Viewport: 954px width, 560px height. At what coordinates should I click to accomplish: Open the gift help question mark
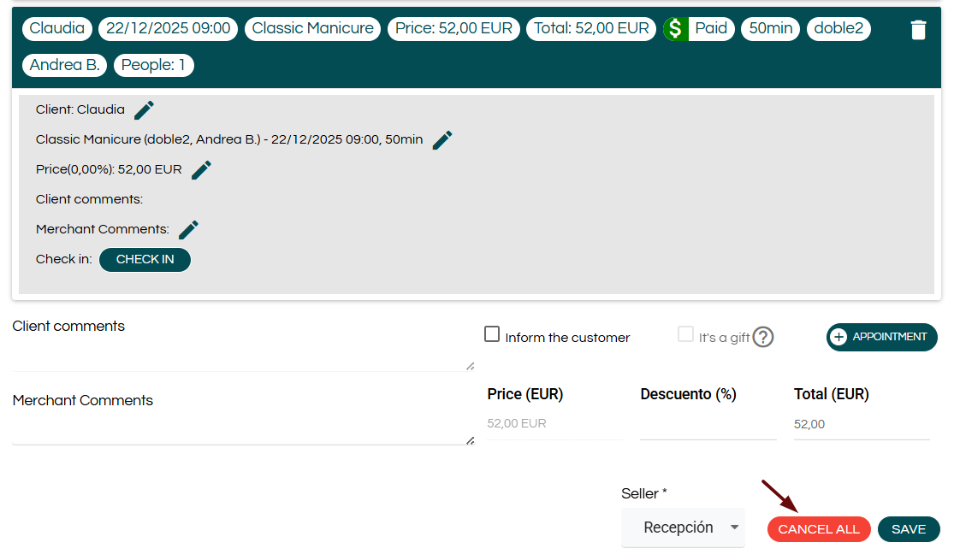pyautogui.click(x=762, y=338)
